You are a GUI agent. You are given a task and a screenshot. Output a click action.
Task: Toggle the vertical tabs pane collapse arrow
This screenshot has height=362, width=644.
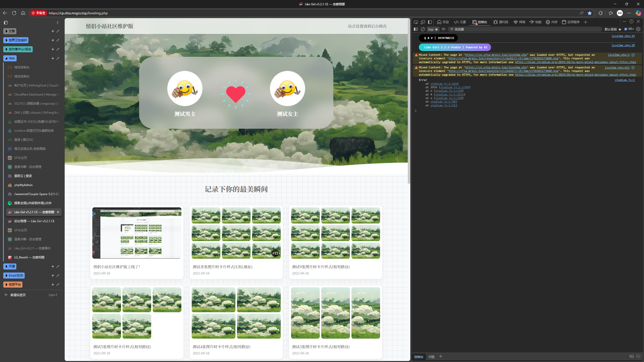click(x=58, y=22)
